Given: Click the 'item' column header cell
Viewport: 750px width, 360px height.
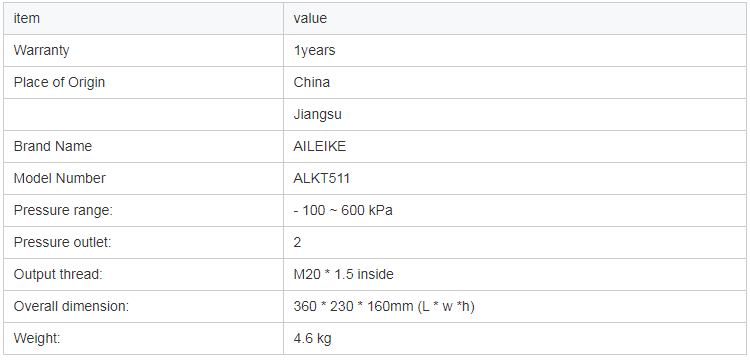Looking at the screenshot, I should click(143, 18).
